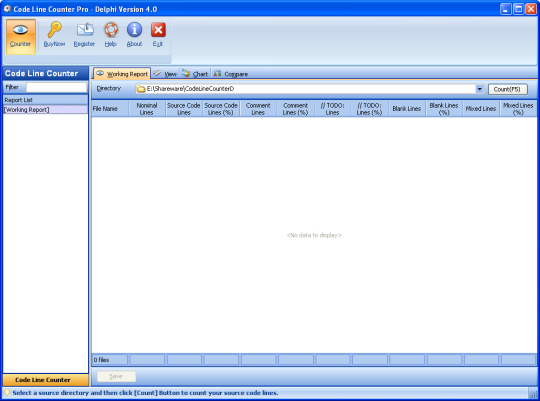Viewport: 540px width, 401px height.
Task: Switch to the Compare tab
Action: [231, 74]
